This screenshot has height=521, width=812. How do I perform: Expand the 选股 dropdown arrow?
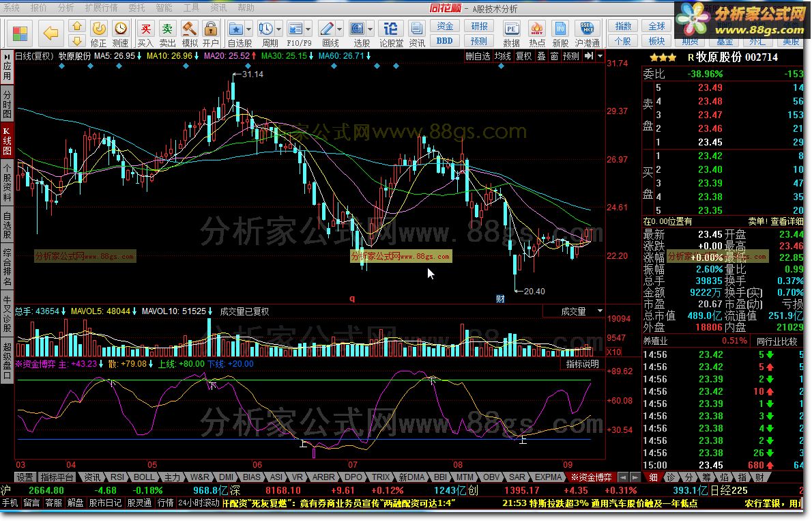(x=371, y=29)
